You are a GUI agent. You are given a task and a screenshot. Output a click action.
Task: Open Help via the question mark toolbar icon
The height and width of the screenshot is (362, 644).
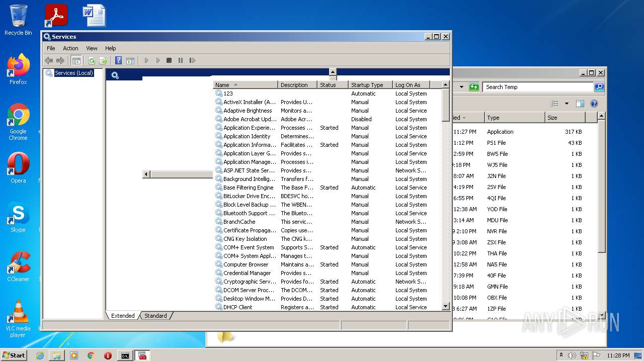pos(118,60)
